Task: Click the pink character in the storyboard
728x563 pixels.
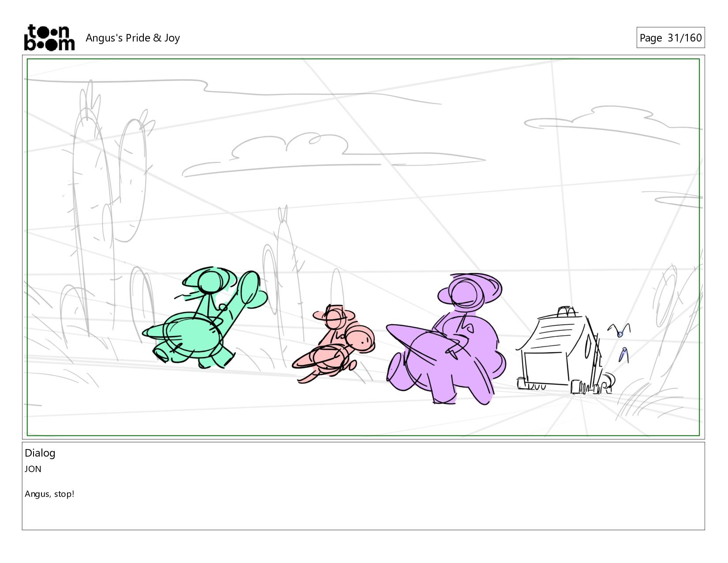Action: 333,344
